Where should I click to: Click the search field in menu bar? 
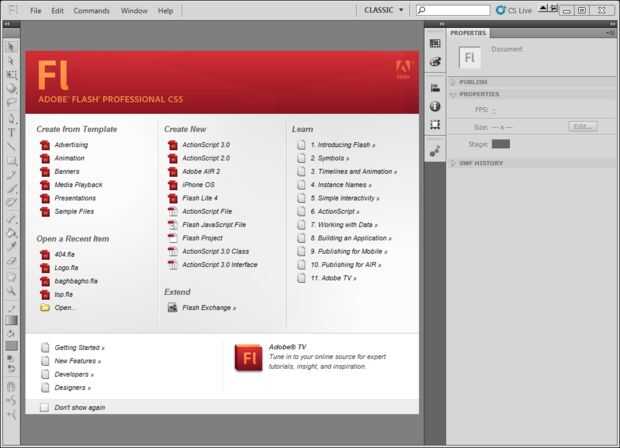tap(453, 10)
